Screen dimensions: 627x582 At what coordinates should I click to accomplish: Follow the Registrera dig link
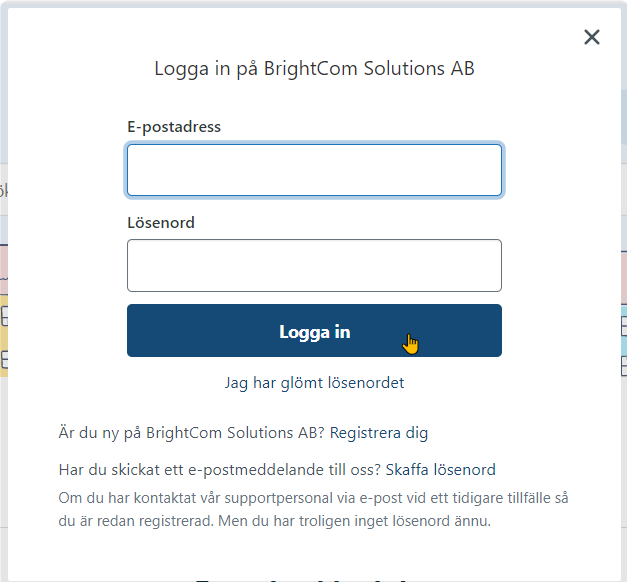pos(379,433)
